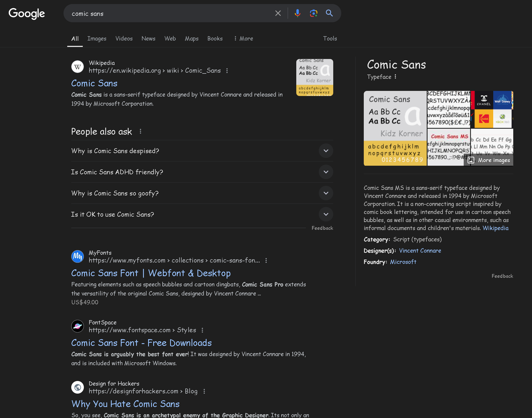Open MyFonts result three-dot options
Viewport: 532px width, 418px height.
(x=266, y=260)
